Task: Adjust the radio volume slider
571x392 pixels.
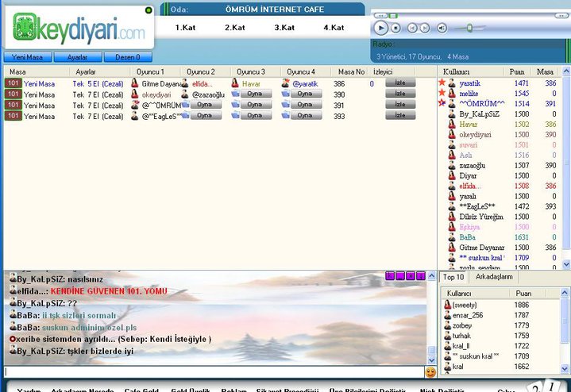Action: (x=470, y=28)
